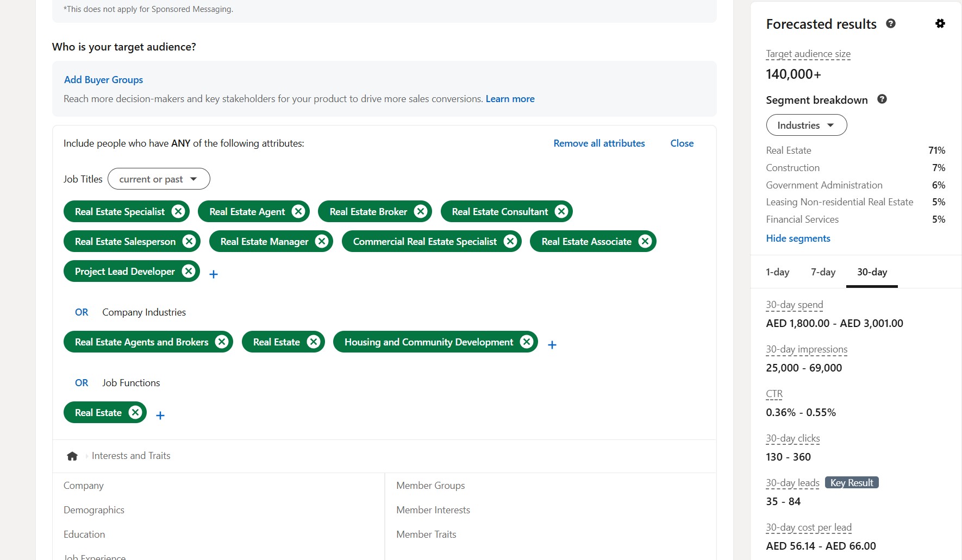The height and width of the screenshot is (560, 962).
Task: Open the Member Traits category
Action: tap(426, 534)
